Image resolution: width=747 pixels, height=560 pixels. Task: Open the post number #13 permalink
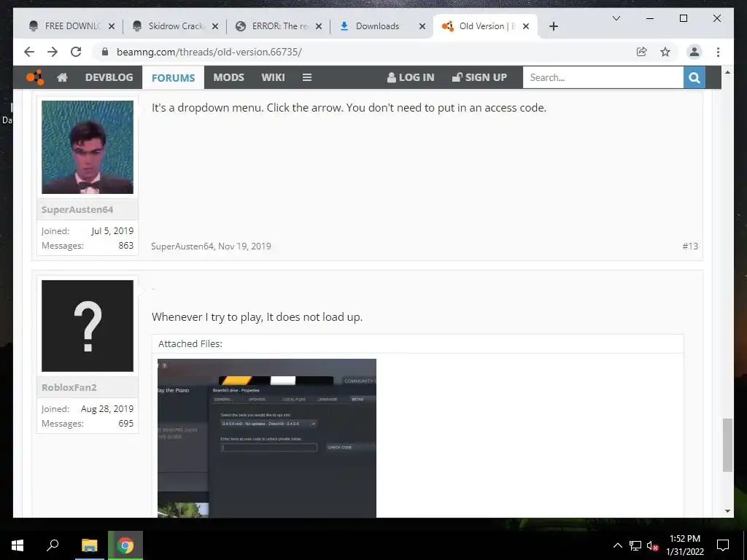[x=690, y=246]
